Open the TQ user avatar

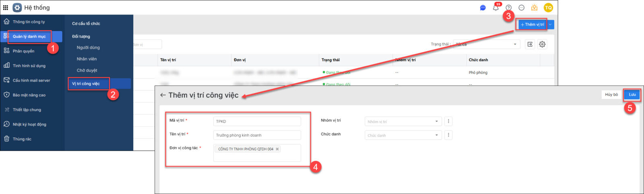pyautogui.click(x=548, y=8)
